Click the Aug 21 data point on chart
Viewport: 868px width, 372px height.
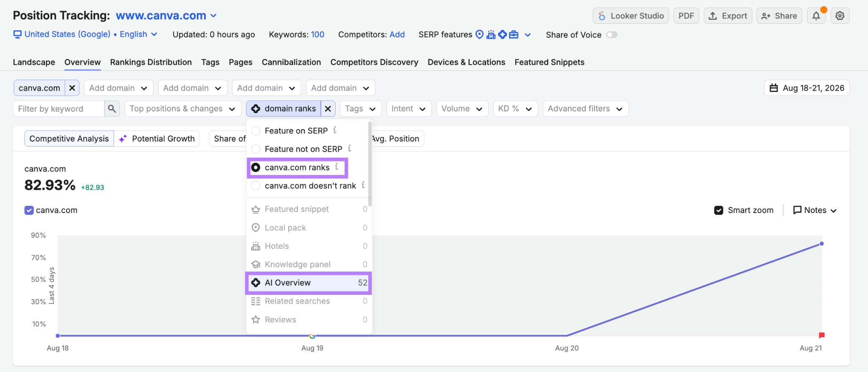pyautogui.click(x=822, y=244)
